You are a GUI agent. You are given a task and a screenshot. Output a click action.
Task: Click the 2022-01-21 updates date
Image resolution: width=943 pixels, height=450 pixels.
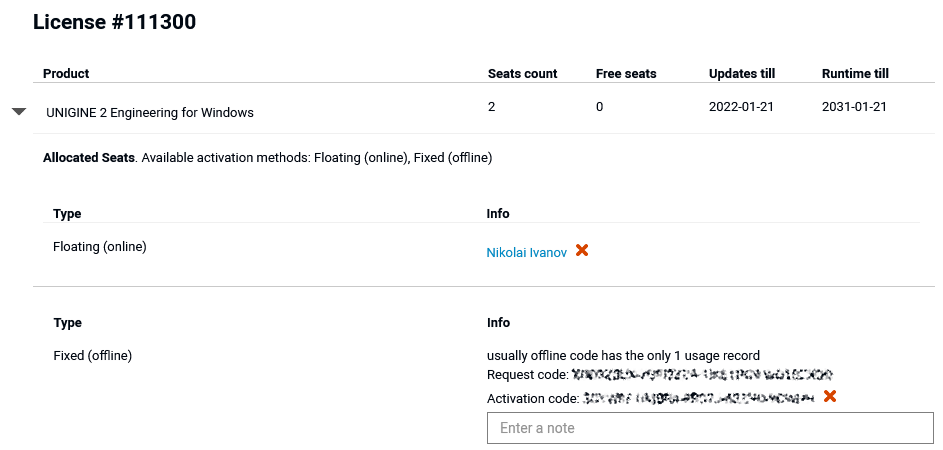click(x=742, y=107)
